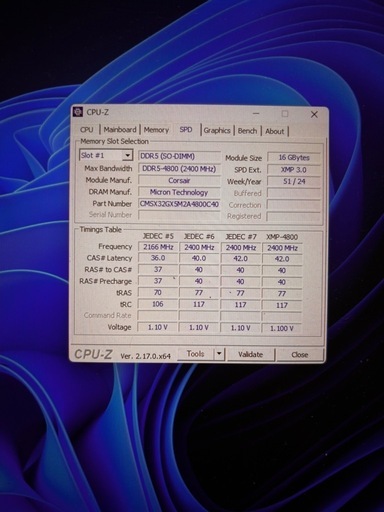Click the XMP-4800 2400 MHz frequency cell
The width and height of the screenshot is (384, 512).
pos(282,248)
